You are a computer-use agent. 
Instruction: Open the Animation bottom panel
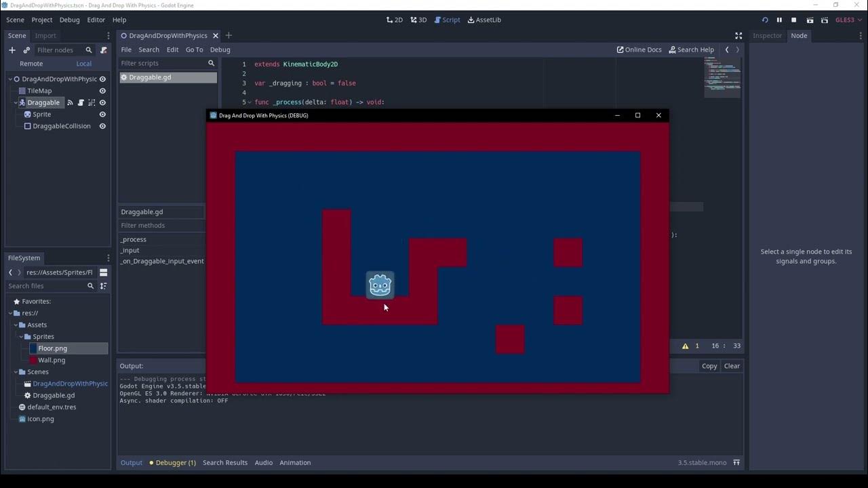[x=295, y=463]
